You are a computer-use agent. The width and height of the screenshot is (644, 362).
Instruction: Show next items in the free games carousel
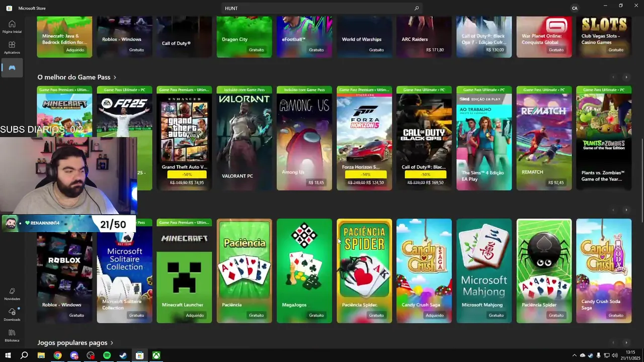coord(626,210)
